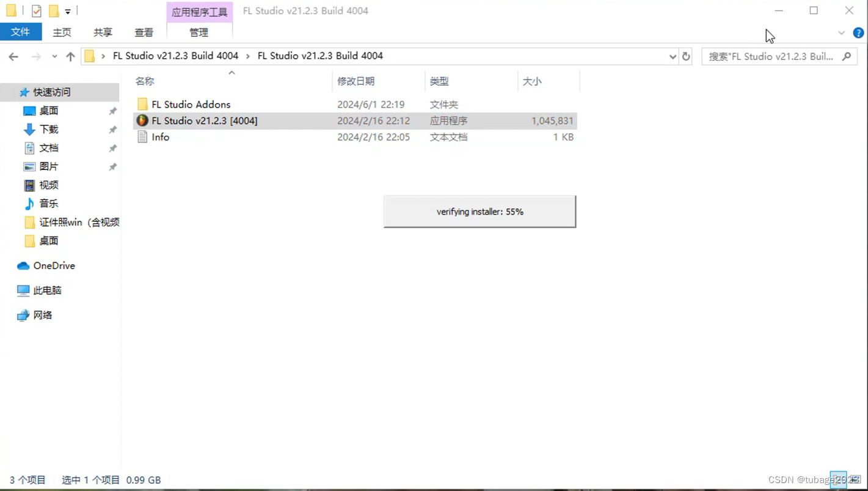This screenshot has height=491, width=868.
Task: Sort by 修改日期 column header
Action: 356,81
